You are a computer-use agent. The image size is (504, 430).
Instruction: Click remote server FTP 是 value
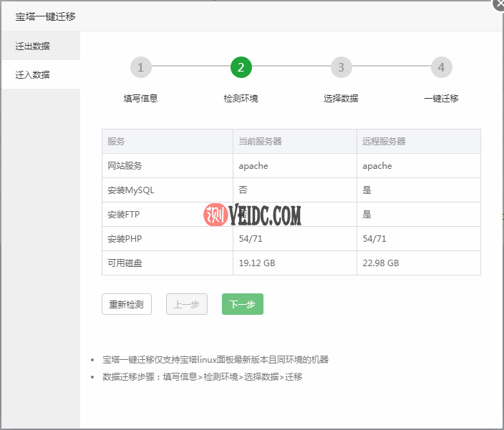tap(367, 214)
